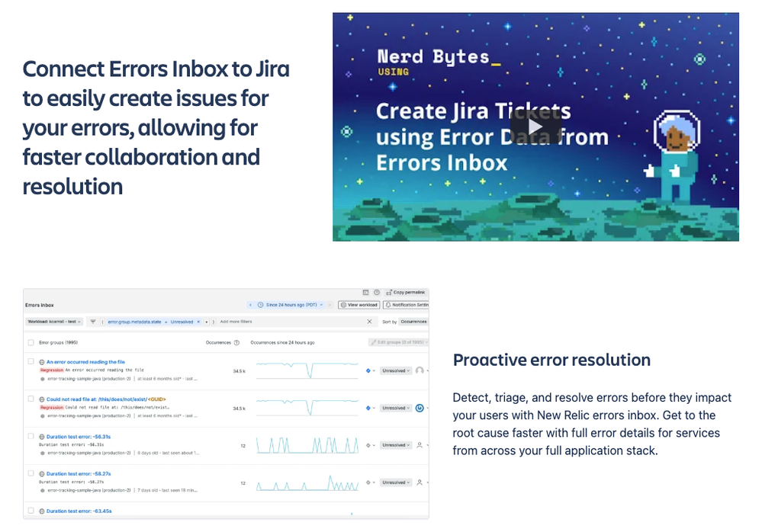The width and height of the screenshot is (762, 532).
Task: Open Notification Settings button
Action: point(407,305)
